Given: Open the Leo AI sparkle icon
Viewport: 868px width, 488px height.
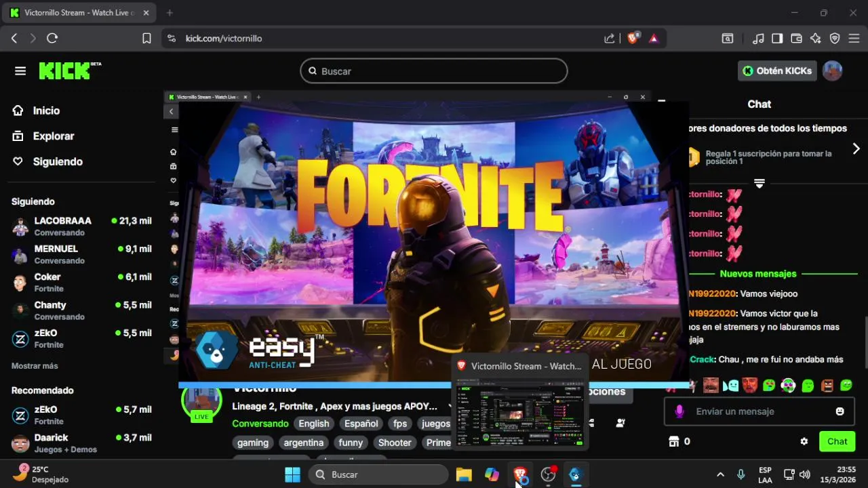Looking at the screenshot, I should click(816, 39).
